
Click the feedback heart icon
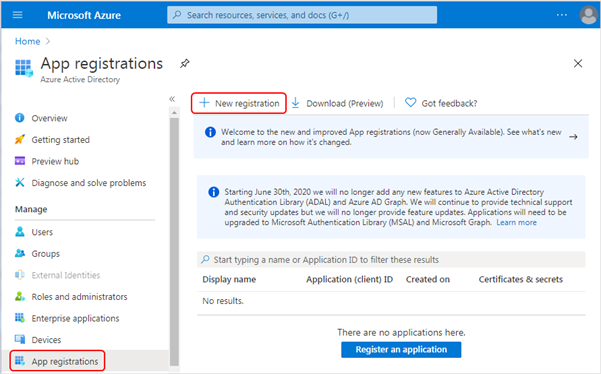[x=411, y=103]
